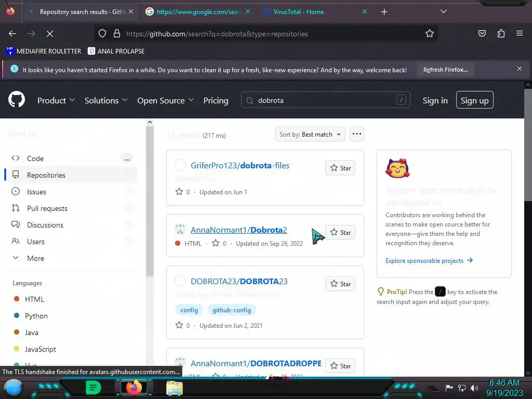Viewport: 532px width, 399px height.
Task: Click the Users filter people icon
Action: (x=16, y=241)
